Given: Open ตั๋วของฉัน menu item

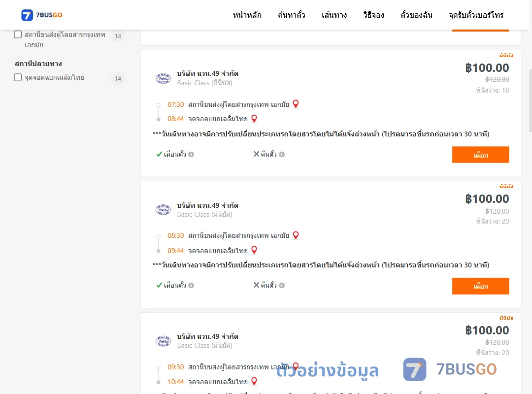Looking at the screenshot, I should (x=416, y=15).
